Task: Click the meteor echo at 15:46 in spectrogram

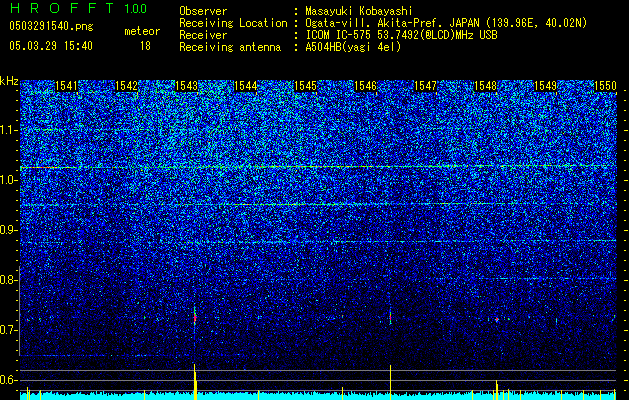Action: (390, 318)
